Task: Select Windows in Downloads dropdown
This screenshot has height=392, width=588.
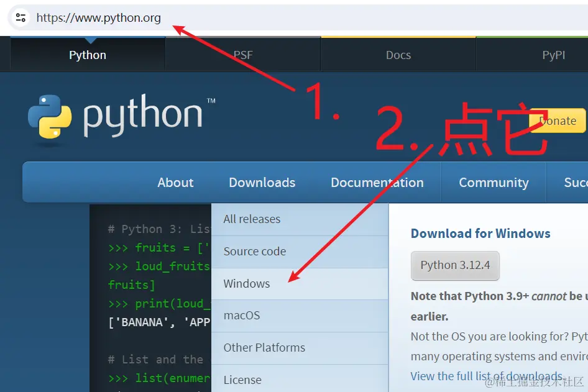Action: (300, 284)
